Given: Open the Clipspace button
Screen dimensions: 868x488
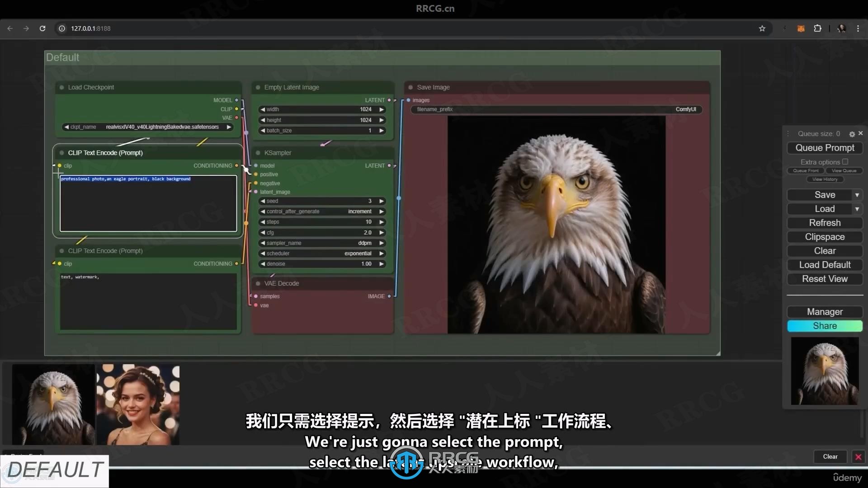Looking at the screenshot, I should [x=825, y=237].
